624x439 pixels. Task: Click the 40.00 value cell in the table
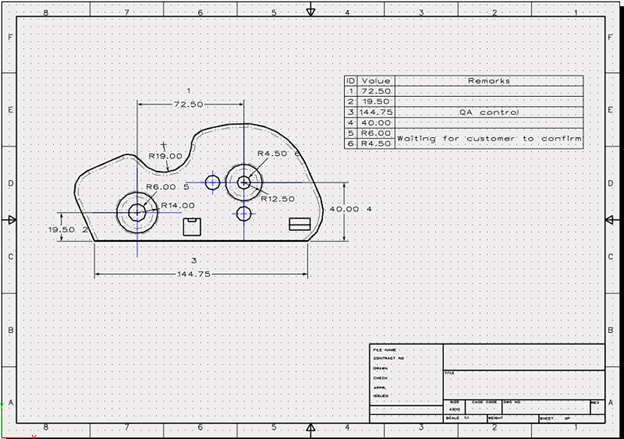376,123
